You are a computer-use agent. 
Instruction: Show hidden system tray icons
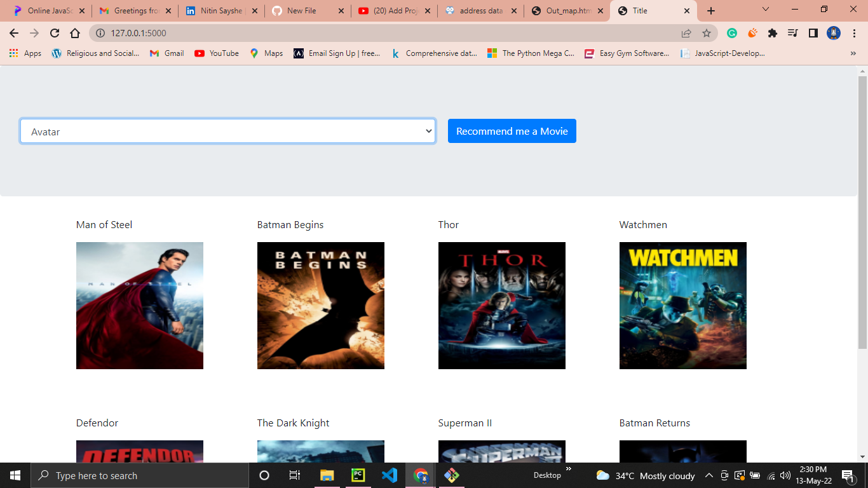(709, 475)
